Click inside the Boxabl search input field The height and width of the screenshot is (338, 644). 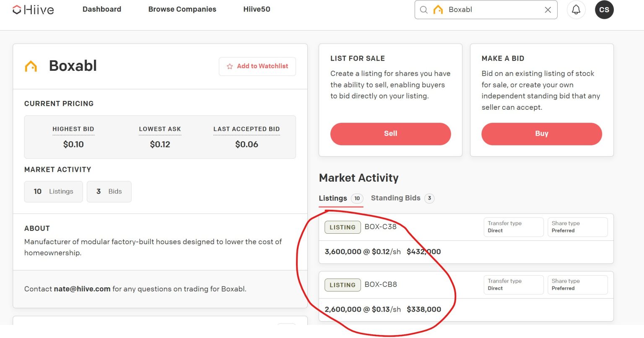[486, 10]
